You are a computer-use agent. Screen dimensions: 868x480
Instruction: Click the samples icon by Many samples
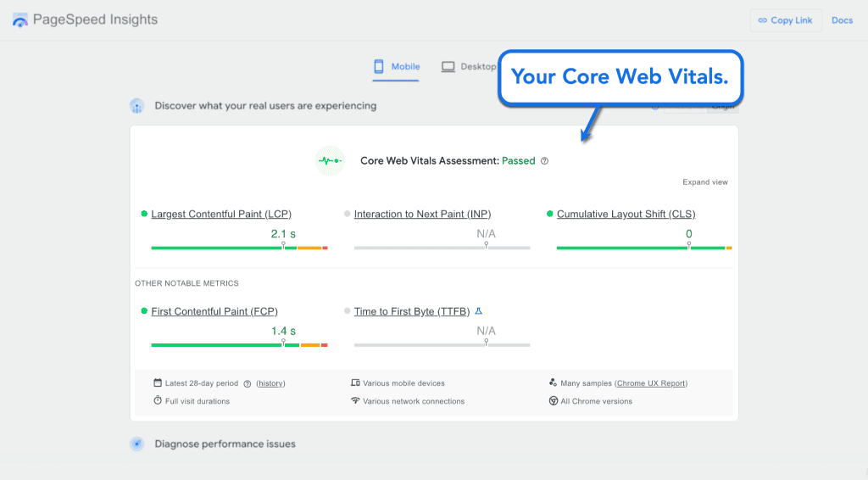pyautogui.click(x=553, y=382)
